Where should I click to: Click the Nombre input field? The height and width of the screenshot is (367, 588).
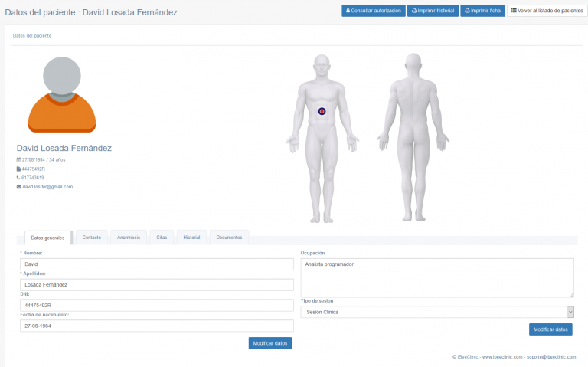point(157,264)
